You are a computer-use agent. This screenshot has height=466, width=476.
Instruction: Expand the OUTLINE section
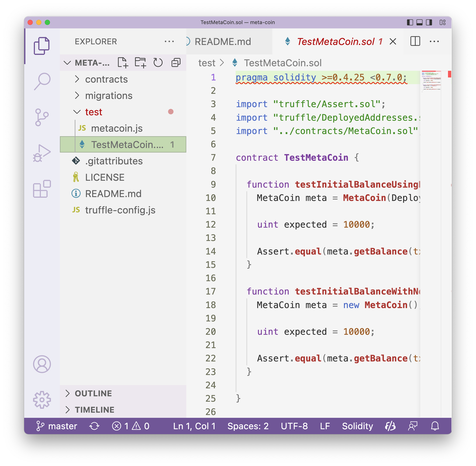(93, 393)
